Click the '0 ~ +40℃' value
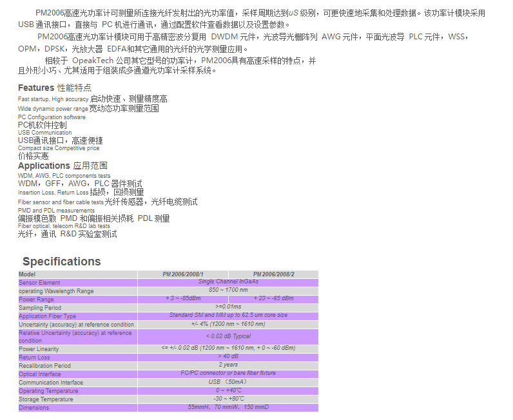Viewport: 513px width, 420px height. pos(228,390)
